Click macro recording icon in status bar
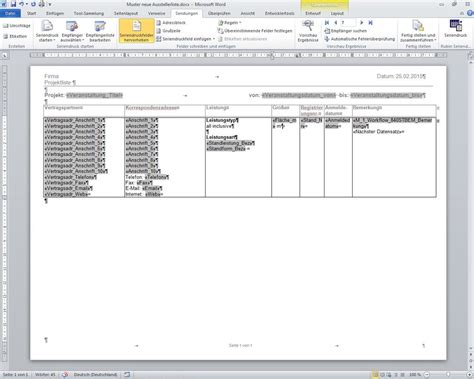 pyautogui.click(x=127, y=375)
